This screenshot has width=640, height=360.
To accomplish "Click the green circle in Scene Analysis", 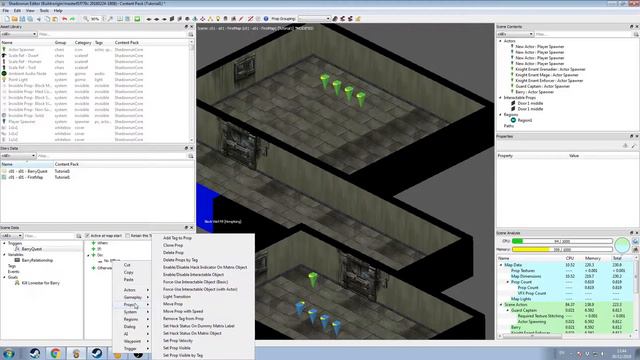I will point(622,245).
